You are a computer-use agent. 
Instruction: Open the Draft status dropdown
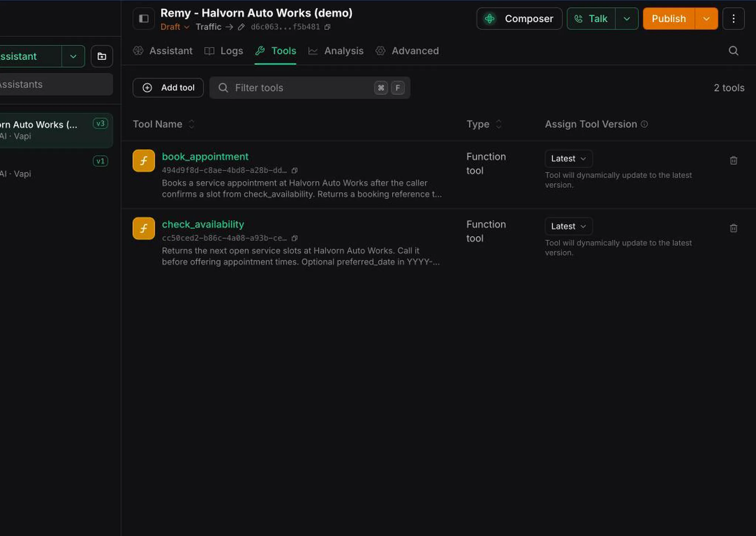(175, 27)
